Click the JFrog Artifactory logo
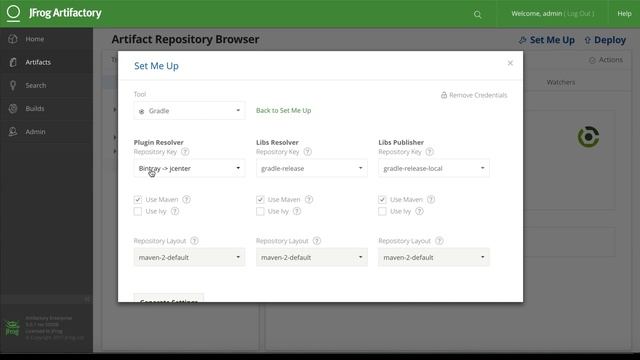 coord(54,13)
